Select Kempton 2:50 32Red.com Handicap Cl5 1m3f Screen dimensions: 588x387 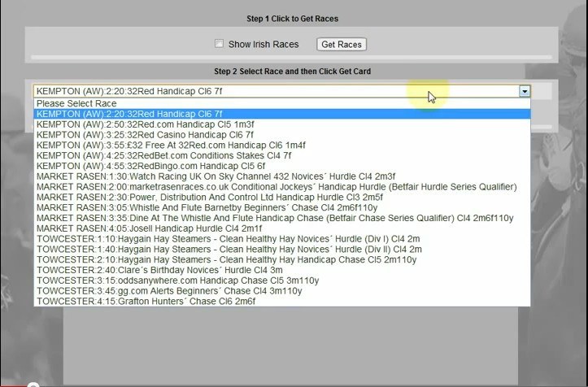[282, 124]
